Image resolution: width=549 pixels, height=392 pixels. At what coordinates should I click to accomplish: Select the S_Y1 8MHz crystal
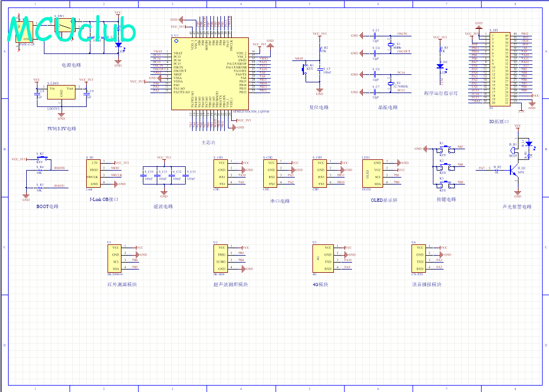(x=391, y=44)
